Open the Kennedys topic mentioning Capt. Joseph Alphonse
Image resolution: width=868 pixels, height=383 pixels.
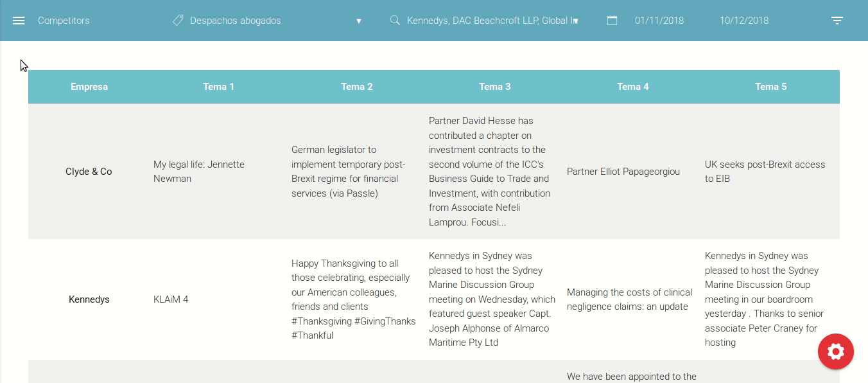click(x=492, y=299)
